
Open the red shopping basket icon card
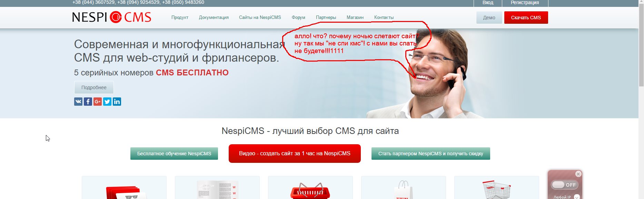tap(310, 188)
